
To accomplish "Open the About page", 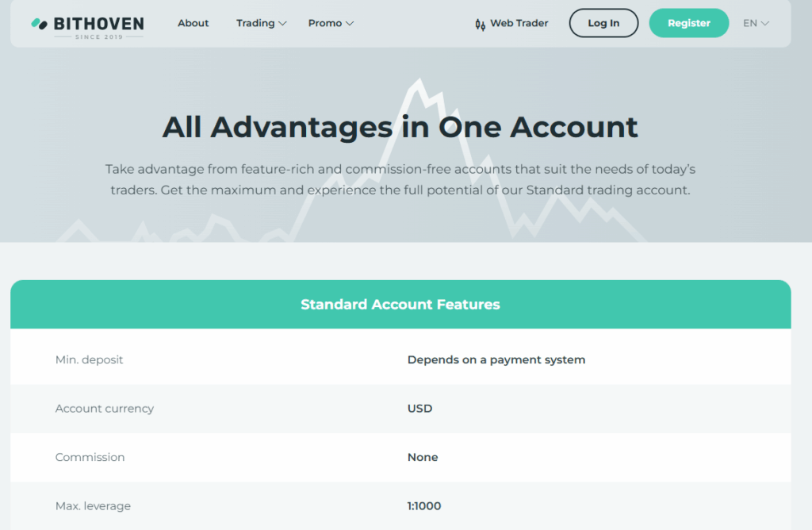I will point(193,23).
